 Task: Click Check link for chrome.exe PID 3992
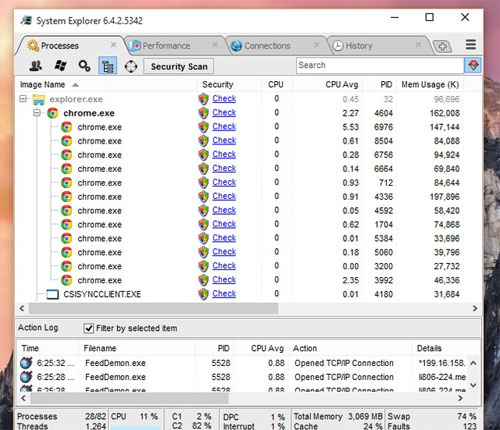tap(224, 280)
